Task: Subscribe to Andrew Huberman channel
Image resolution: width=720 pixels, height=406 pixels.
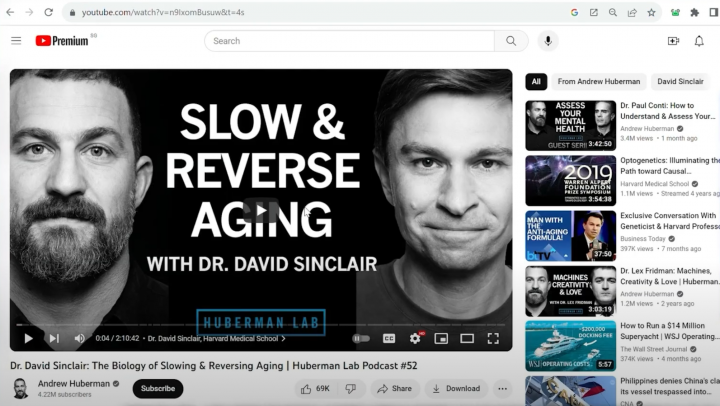Action: [x=157, y=388]
